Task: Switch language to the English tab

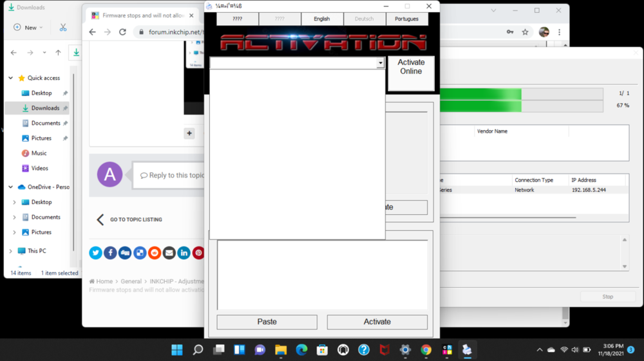Action: 321,19
